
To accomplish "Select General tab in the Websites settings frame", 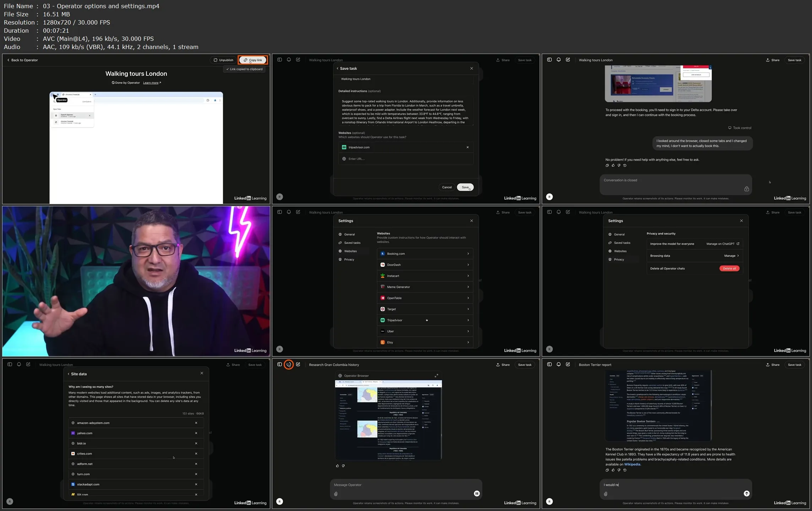I will coord(349,234).
